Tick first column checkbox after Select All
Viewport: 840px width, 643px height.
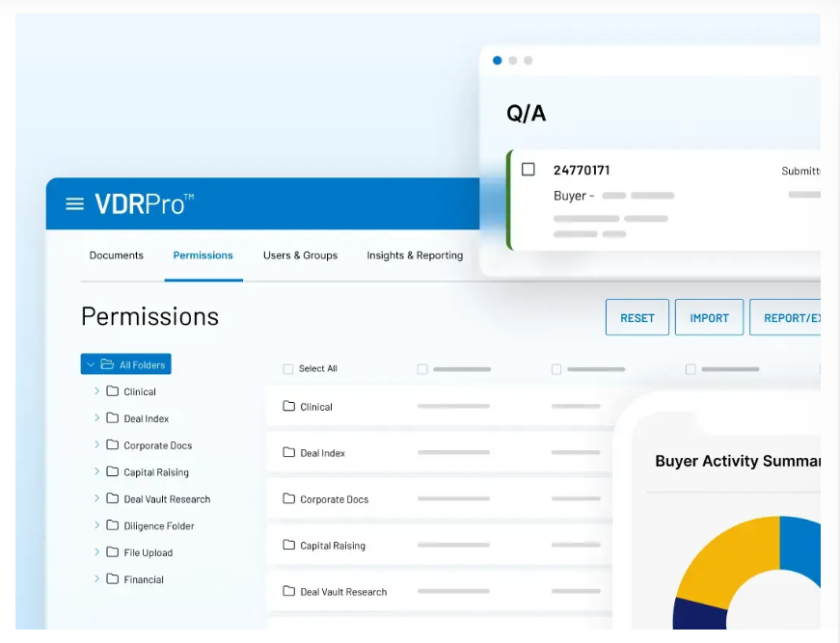pos(422,369)
